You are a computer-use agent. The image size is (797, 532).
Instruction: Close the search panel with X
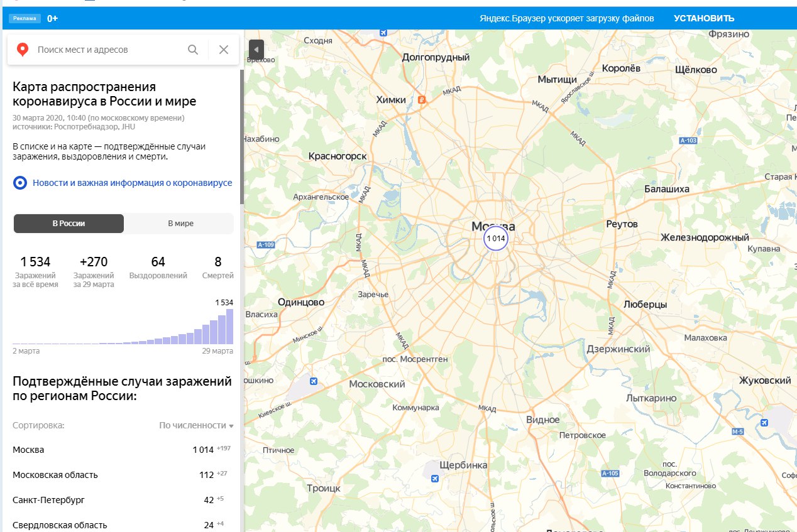click(x=224, y=50)
